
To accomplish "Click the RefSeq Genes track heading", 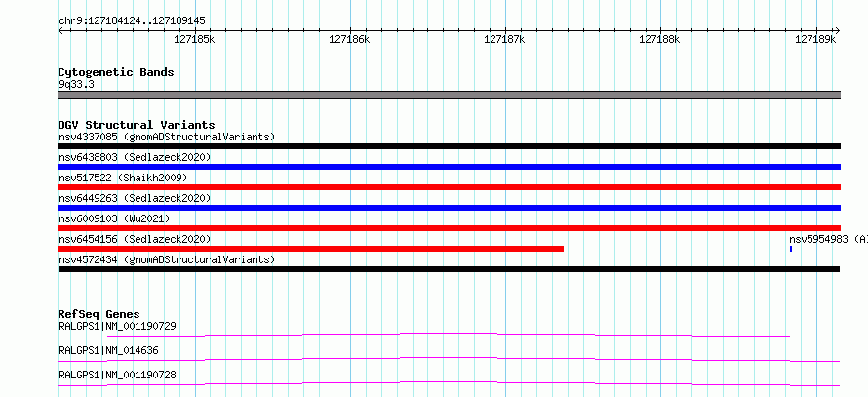I will 99,314.
